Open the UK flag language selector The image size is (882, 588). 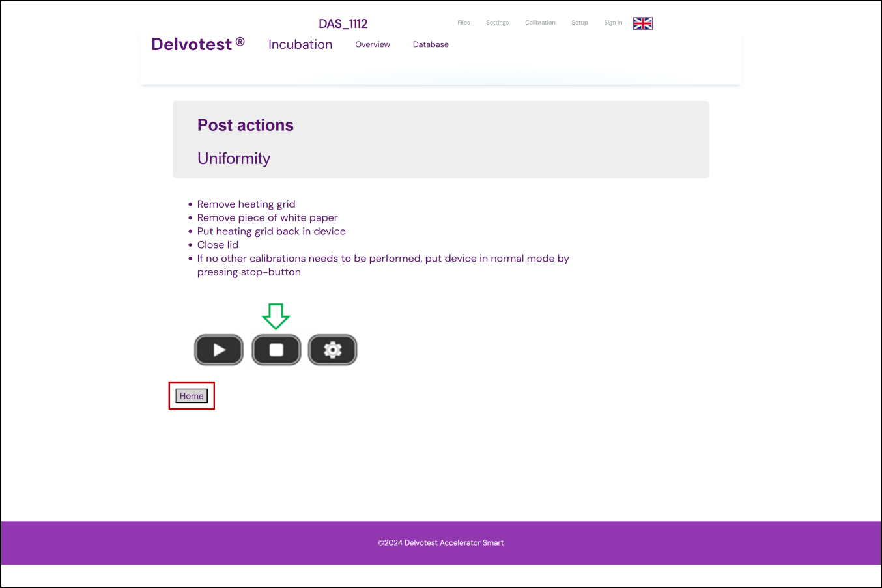coord(642,23)
